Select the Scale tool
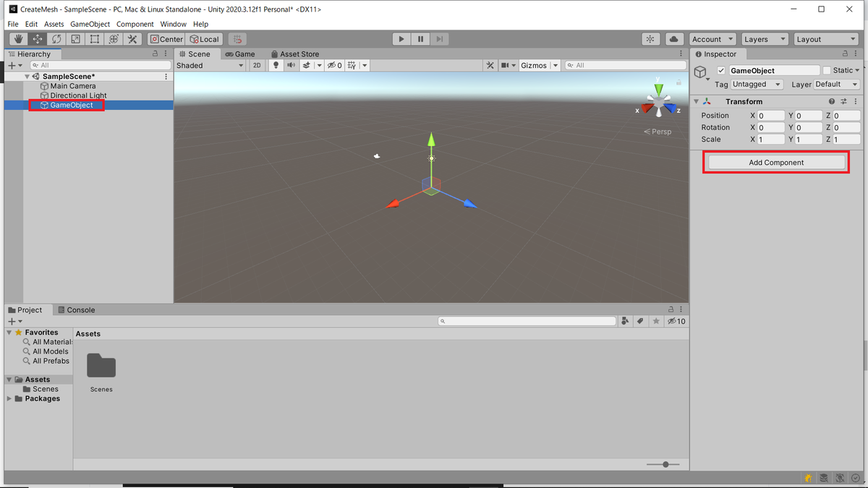 point(75,39)
